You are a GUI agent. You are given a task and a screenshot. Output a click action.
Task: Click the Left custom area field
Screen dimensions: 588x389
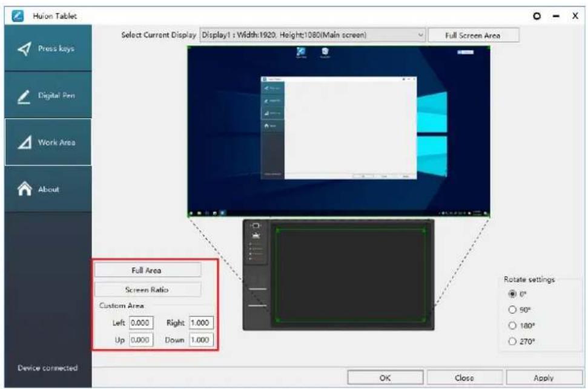click(x=141, y=322)
